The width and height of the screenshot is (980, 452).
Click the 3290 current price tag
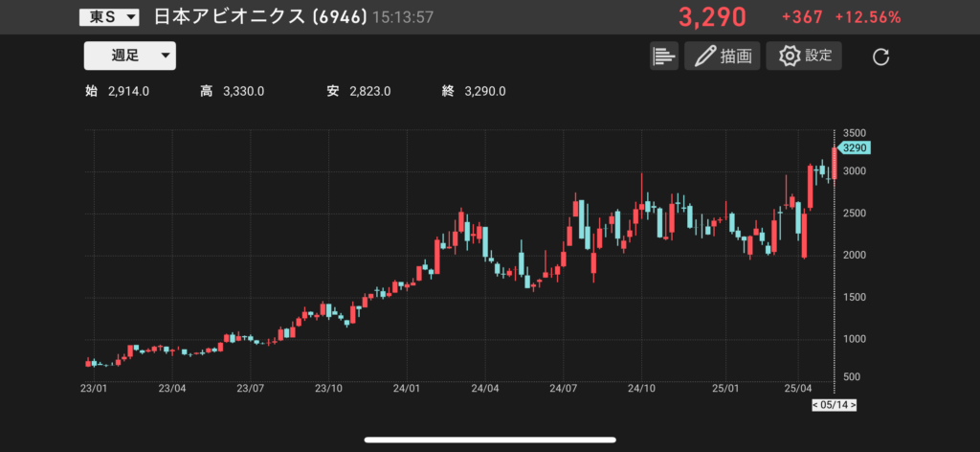click(853, 148)
